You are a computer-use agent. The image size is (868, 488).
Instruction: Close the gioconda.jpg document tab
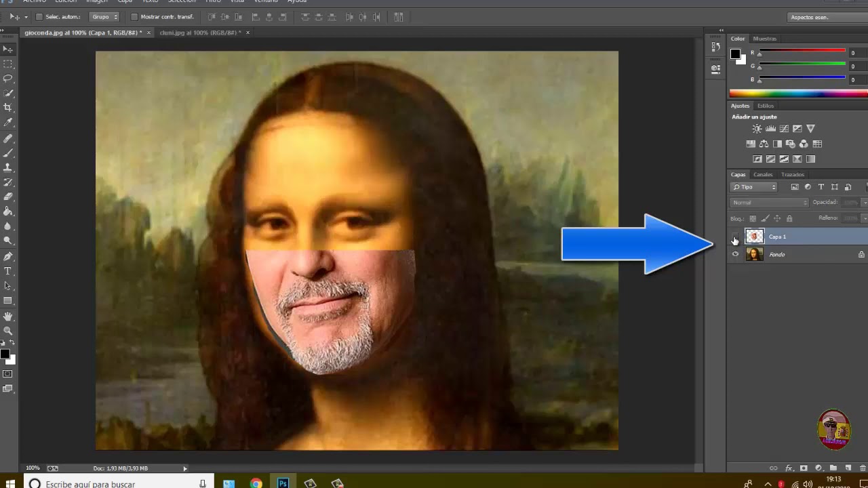click(x=149, y=33)
